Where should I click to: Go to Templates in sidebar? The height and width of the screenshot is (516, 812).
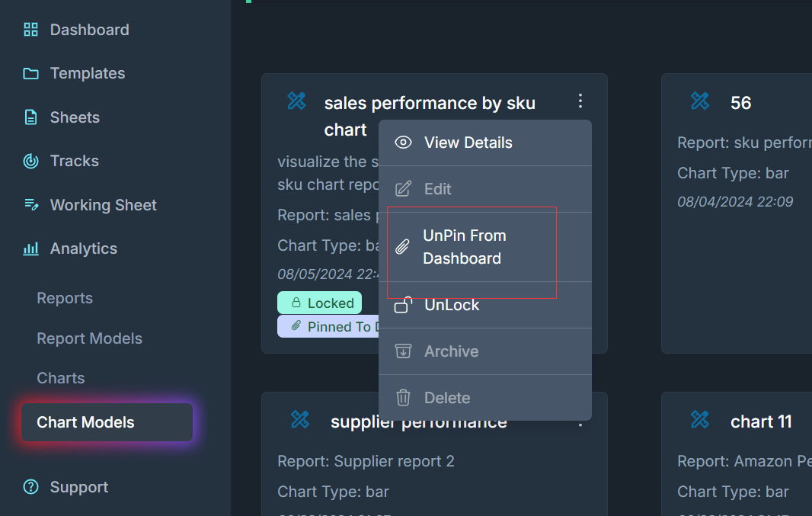(x=87, y=74)
